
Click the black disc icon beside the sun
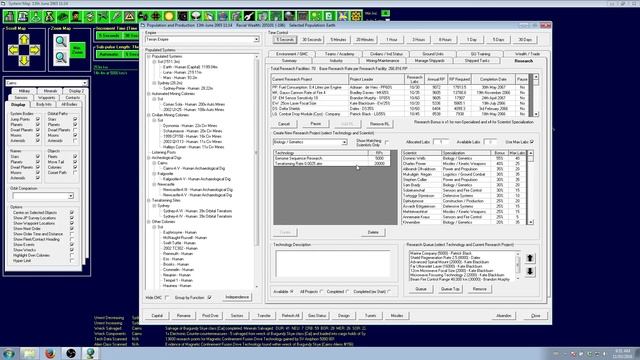(182, 16)
